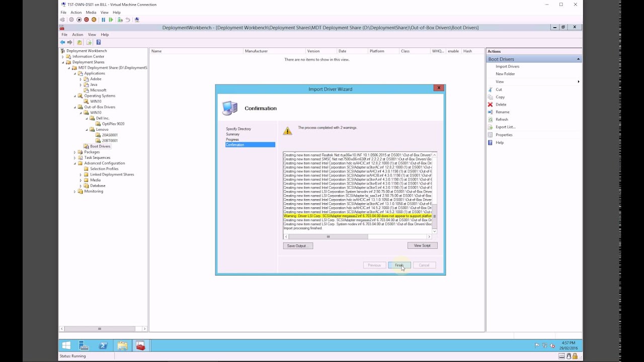Expand the Task Sequences tree node

(75, 158)
